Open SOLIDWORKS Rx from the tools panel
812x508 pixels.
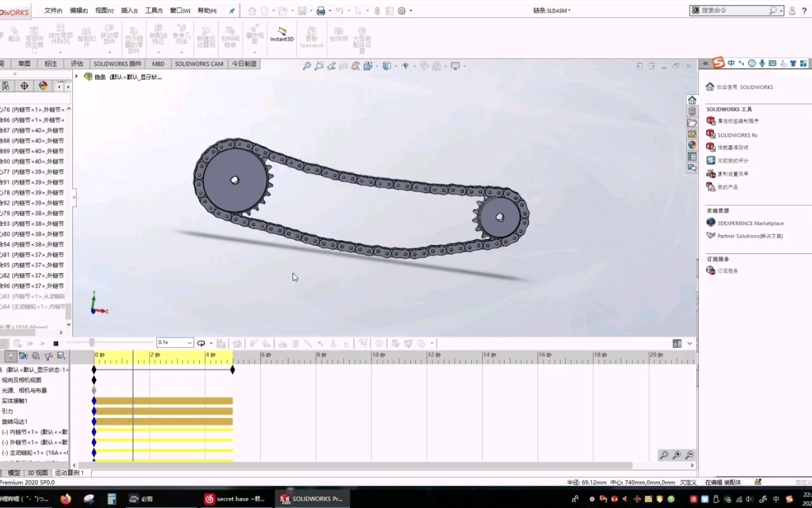pos(736,135)
